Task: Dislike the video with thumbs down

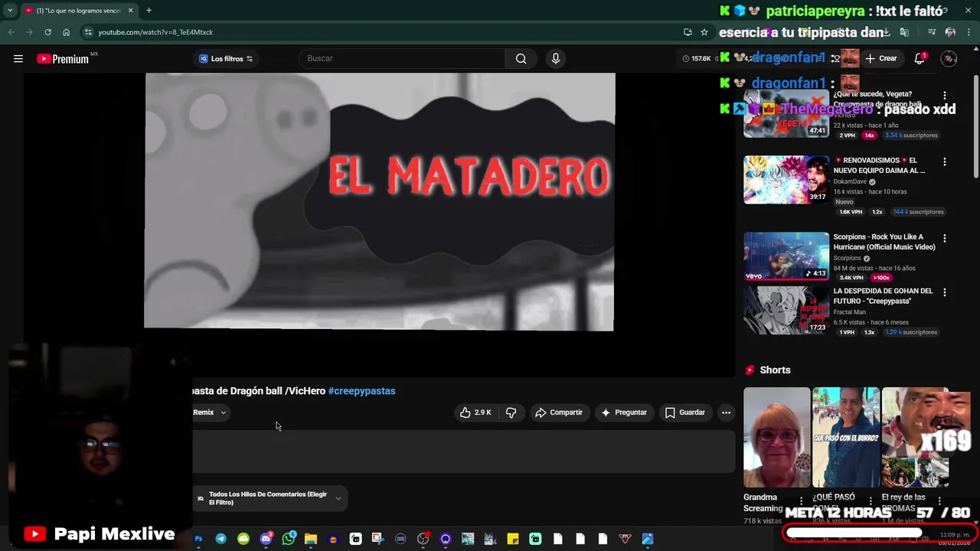Action: click(x=511, y=412)
